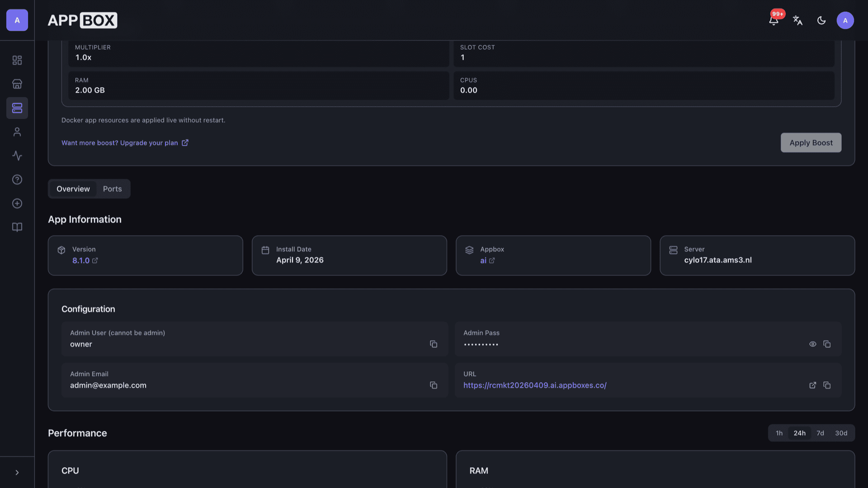Open the activity pulse icon in sidebar
Screen dimensions: 868x488
coord(17,156)
